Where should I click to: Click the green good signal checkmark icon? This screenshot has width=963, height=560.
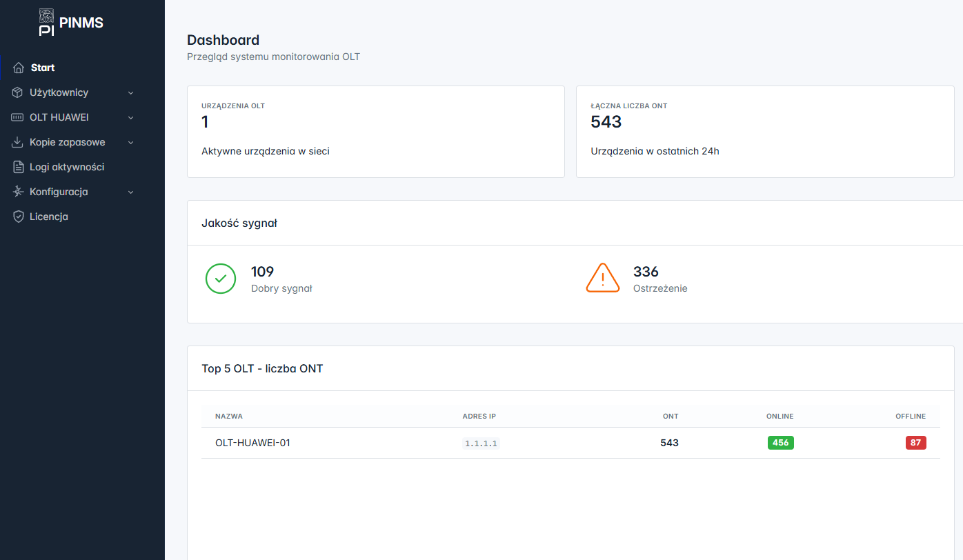pos(221,279)
